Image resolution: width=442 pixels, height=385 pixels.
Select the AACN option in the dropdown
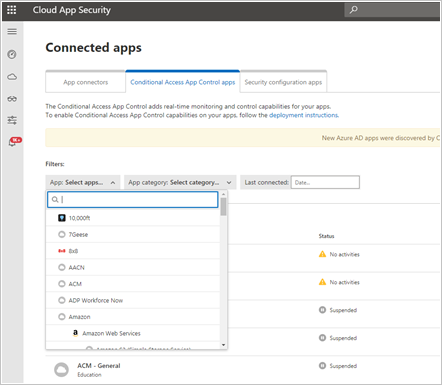pyautogui.click(x=133, y=267)
